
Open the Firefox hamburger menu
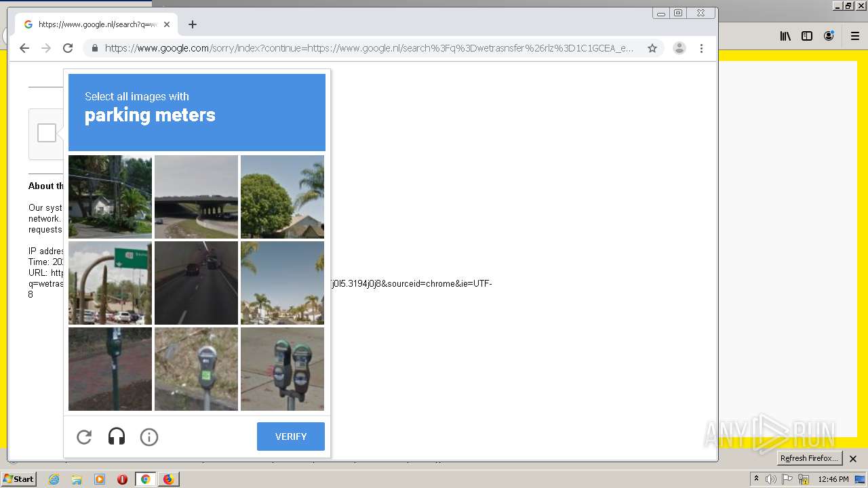(x=855, y=37)
